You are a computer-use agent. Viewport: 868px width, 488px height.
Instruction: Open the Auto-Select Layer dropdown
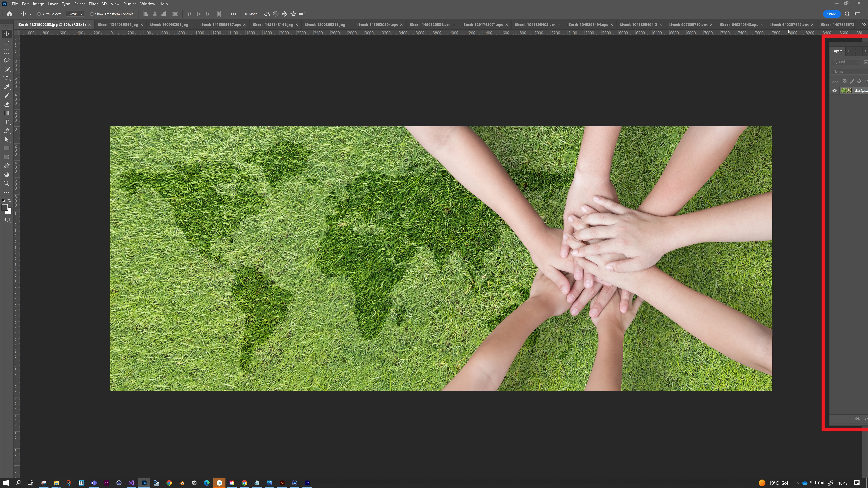click(75, 14)
